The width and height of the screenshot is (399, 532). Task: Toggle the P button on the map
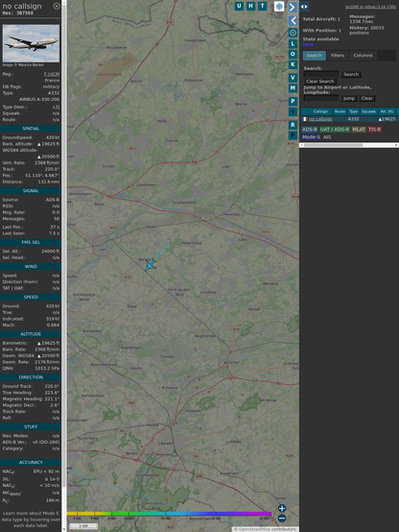click(293, 101)
